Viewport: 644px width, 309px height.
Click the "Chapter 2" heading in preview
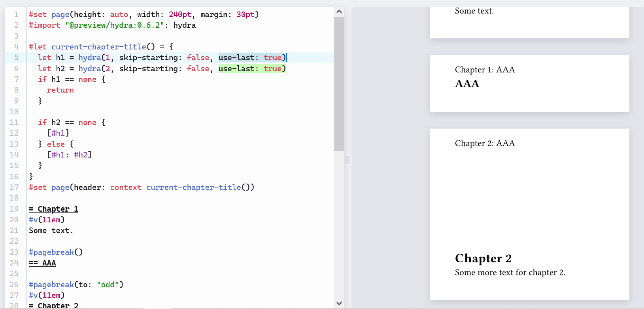click(x=483, y=258)
